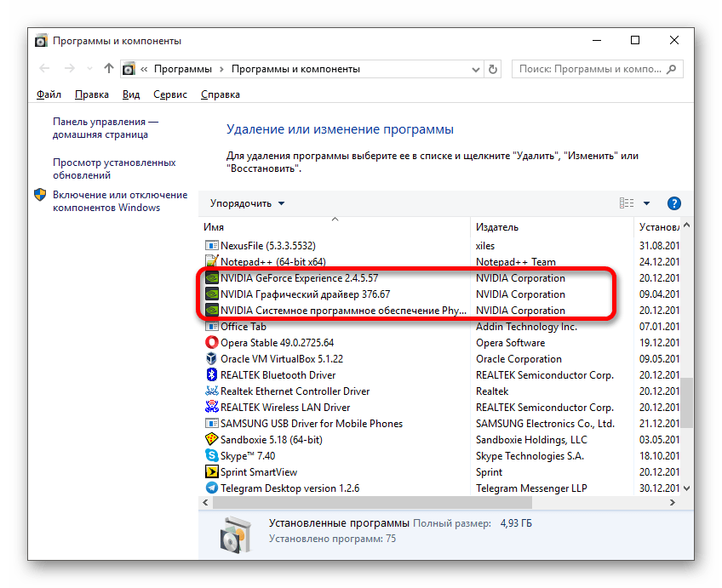Open the Сервис menu
The width and height of the screenshot is (722, 588).
(x=169, y=94)
